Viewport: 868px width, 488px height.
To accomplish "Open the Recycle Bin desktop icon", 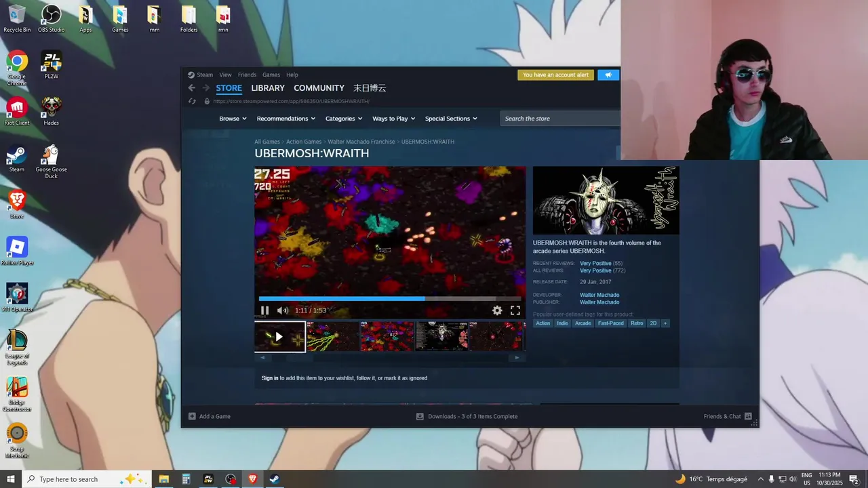I will coord(17,19).
